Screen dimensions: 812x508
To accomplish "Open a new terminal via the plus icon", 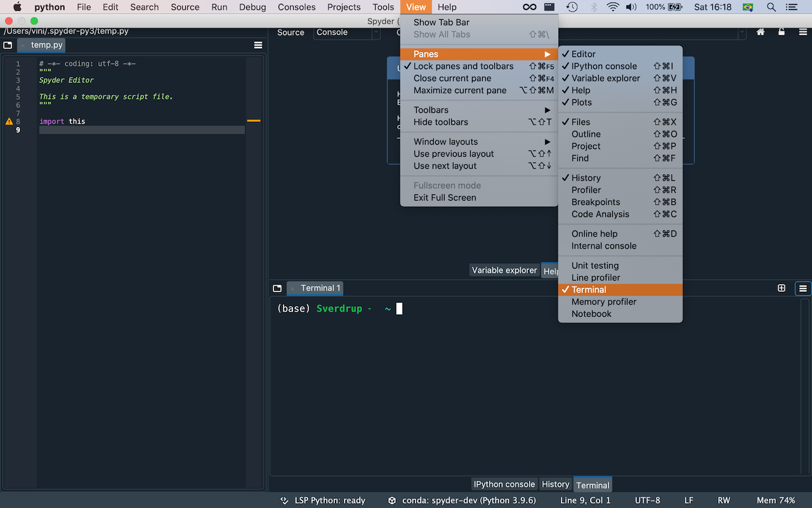I will [x=781, y=288].
